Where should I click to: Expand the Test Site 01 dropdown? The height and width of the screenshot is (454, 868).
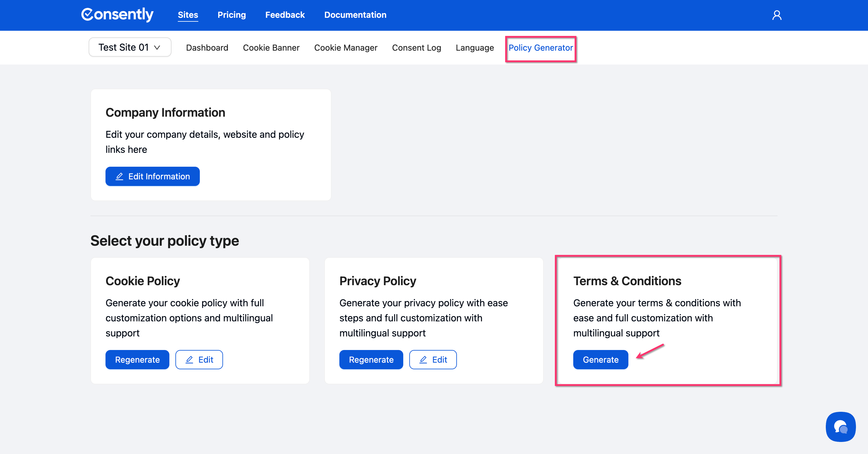130,47
